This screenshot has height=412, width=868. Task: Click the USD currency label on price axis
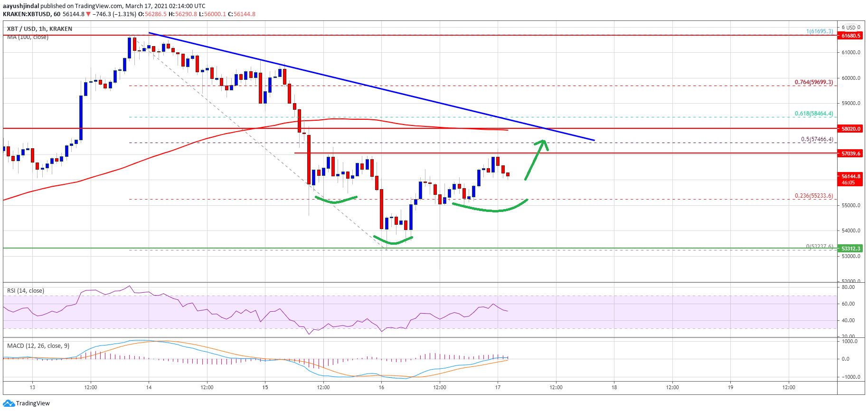click(851, 28)
